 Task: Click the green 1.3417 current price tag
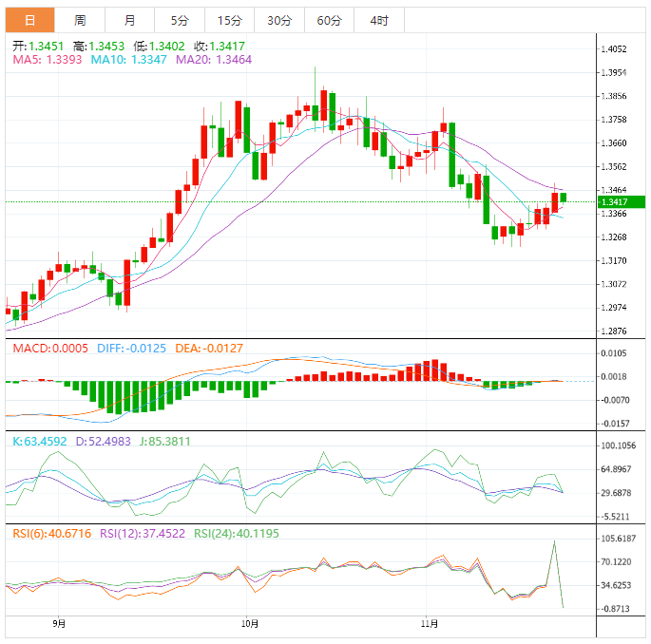pos(622,202)
